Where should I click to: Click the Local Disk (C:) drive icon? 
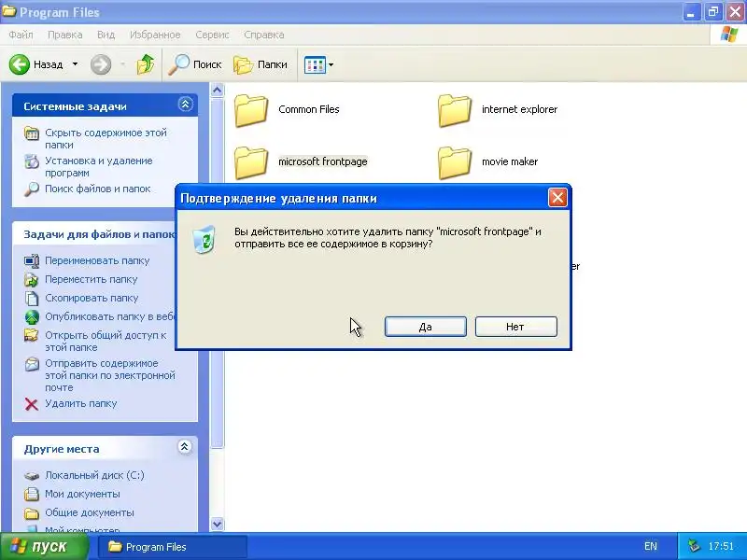point(32,475)
